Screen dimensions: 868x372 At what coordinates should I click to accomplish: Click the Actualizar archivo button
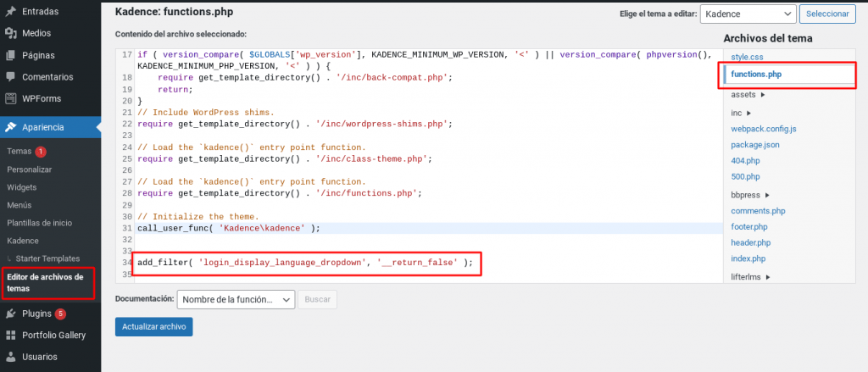pos(154,326)
